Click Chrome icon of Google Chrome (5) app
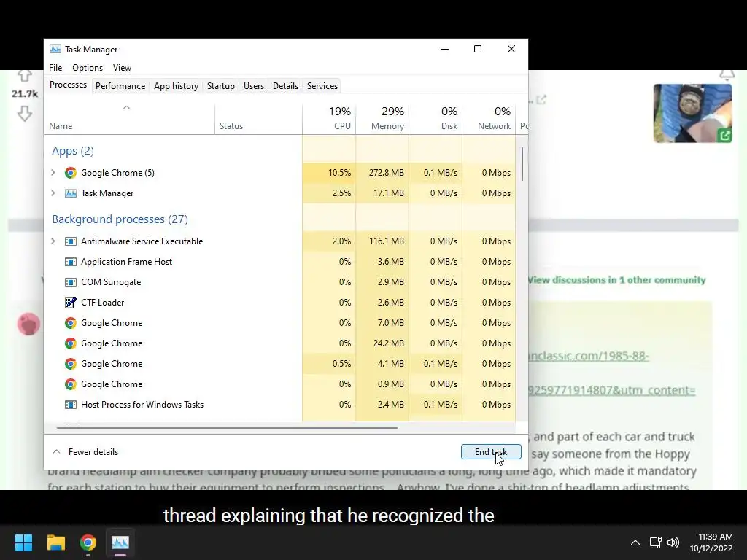747x560 pixels. [71, 173]
